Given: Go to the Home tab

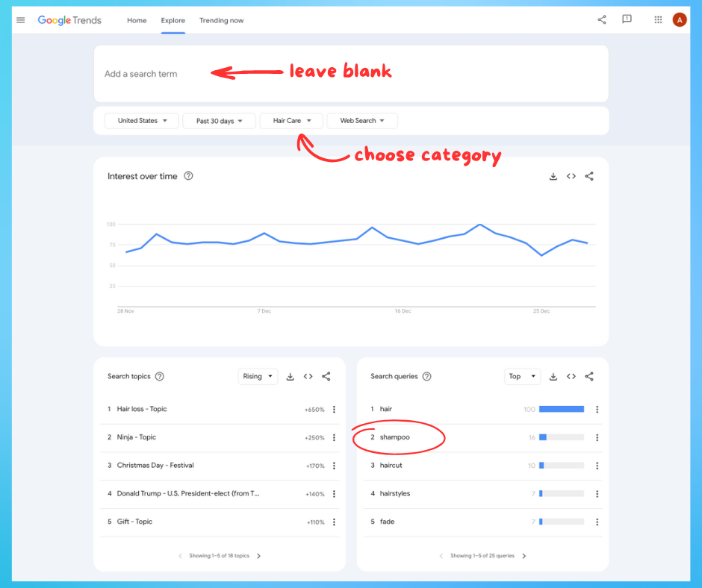Looking at the screenshot, I should (x=137, y=20).
